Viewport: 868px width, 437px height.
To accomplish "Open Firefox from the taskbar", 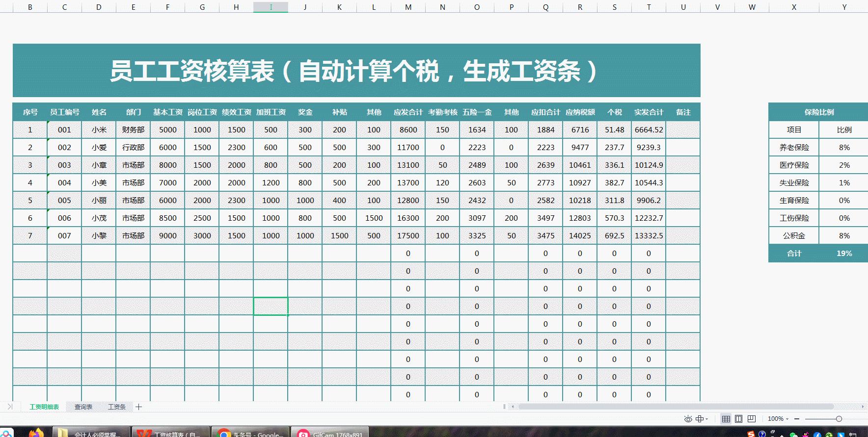I will (36, 433).
